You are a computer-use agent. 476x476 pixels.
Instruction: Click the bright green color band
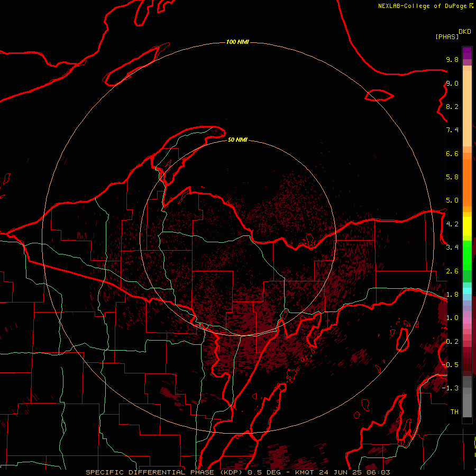pos(467,255)
